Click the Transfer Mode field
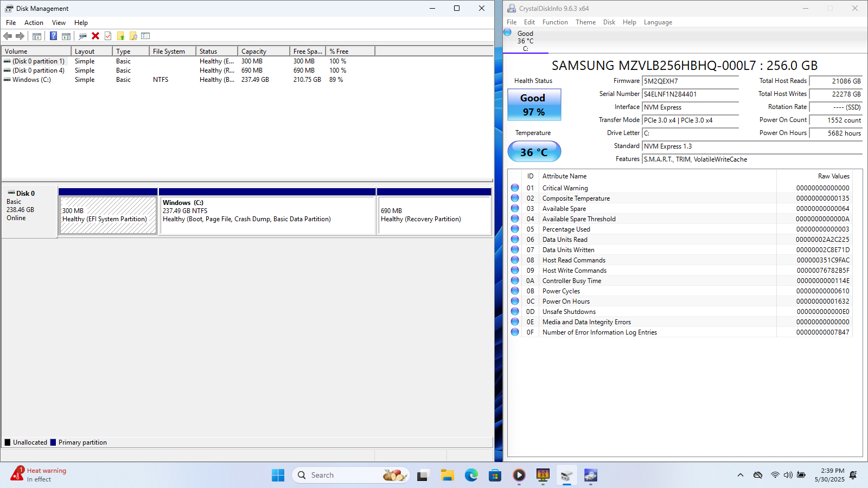This screenshot has height=488, width=868. (690, 120)
